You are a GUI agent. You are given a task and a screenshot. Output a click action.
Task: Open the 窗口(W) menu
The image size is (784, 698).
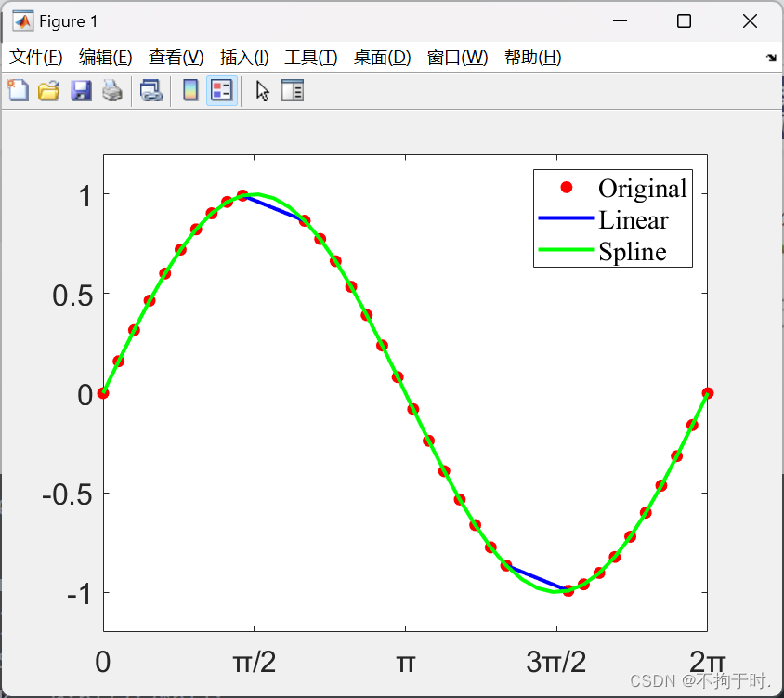pyautogui.click(x=458, y=58)
